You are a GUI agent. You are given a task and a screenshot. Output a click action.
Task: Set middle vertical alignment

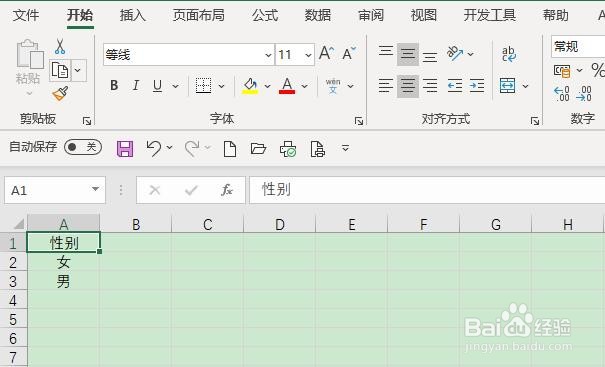click(x=408, y=54)
